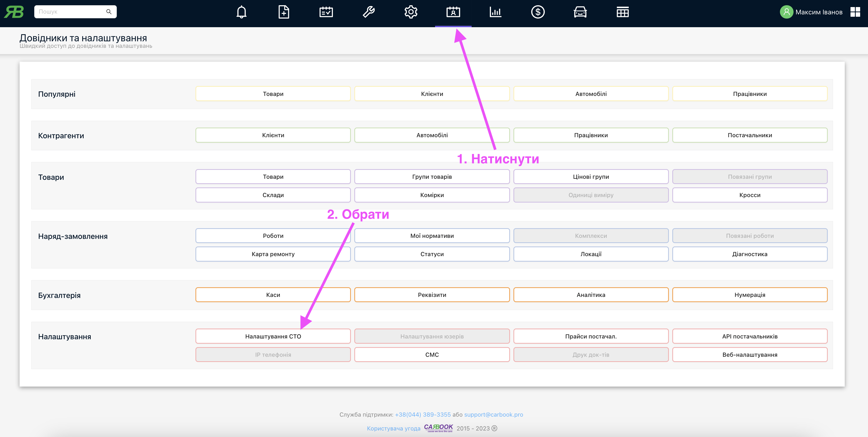Open the notifications bell icon
868x437 pixels.
241,12
